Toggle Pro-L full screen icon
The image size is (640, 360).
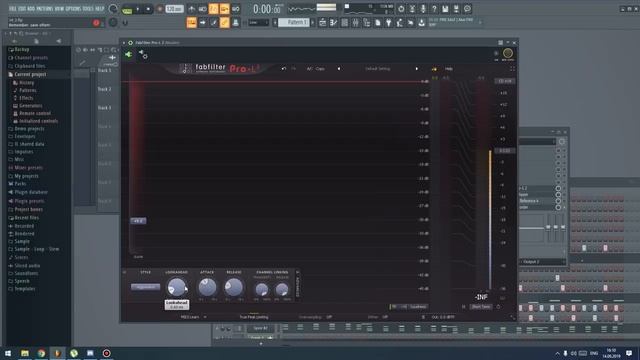tap(512, 69)
